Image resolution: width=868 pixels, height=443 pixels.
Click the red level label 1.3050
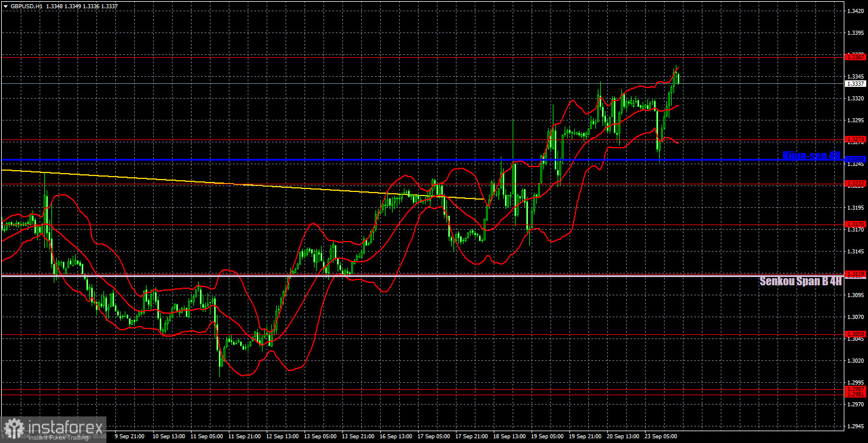tap(856, 334)
